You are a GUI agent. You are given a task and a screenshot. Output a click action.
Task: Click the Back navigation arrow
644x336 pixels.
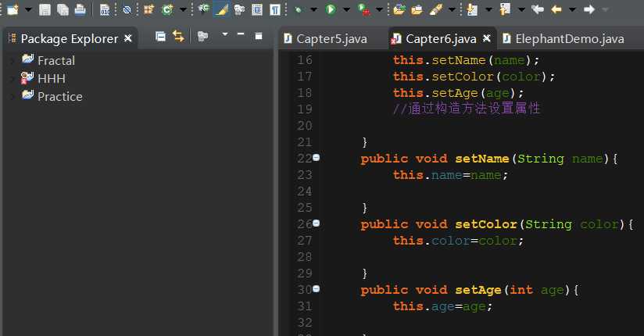556,9
